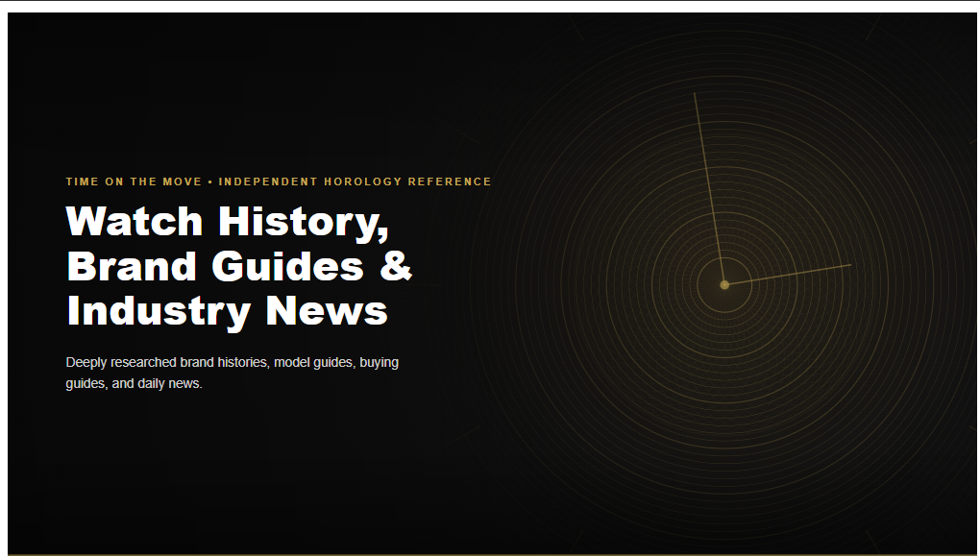
Task: Click the long upward-pointing clock hand
Action: tap(709, 188)
